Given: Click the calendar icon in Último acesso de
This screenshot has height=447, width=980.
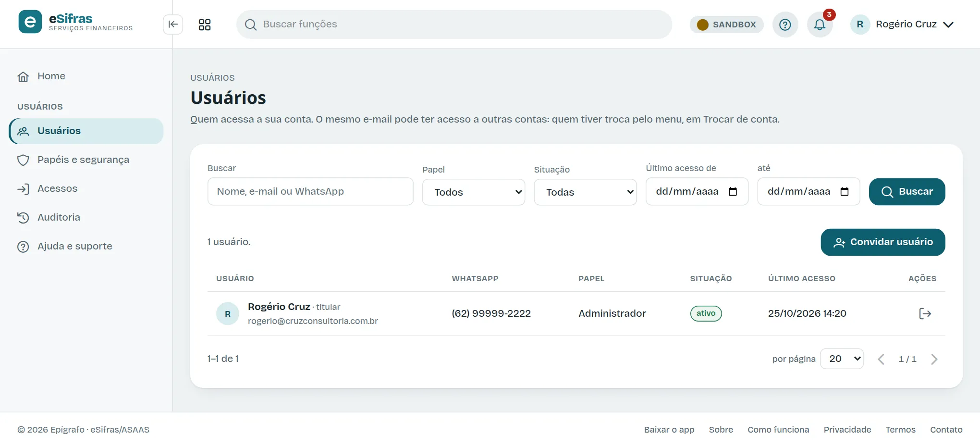Looking at the screenshot, I should click(733, 192).
